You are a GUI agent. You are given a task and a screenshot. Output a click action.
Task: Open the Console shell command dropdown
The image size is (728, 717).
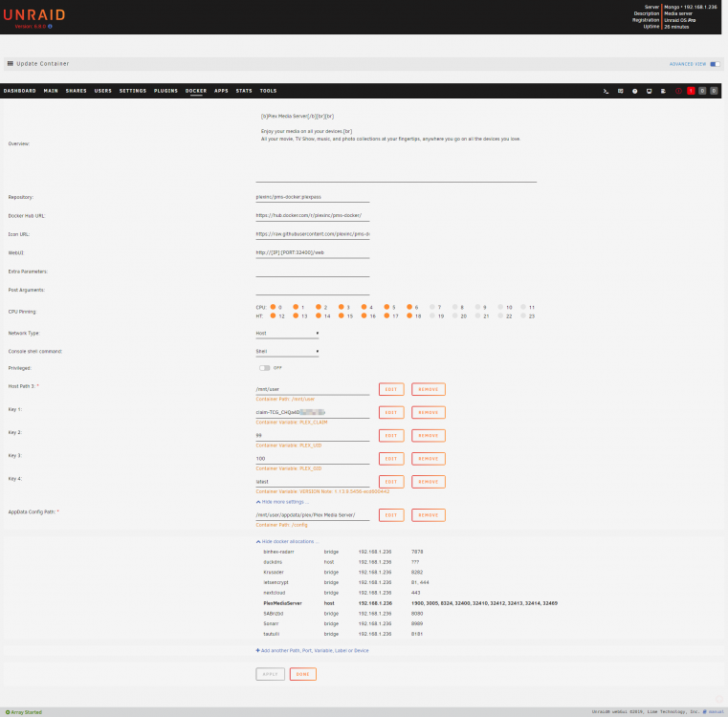pos(287,351)
